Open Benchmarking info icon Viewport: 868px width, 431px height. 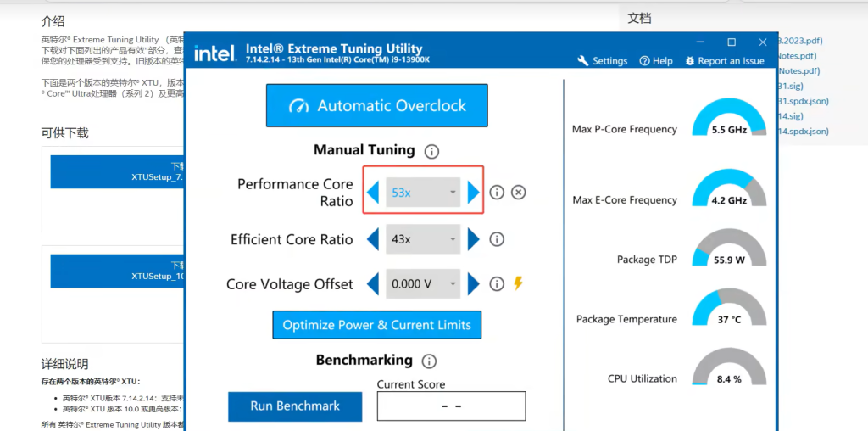click(x=429, y=361)
